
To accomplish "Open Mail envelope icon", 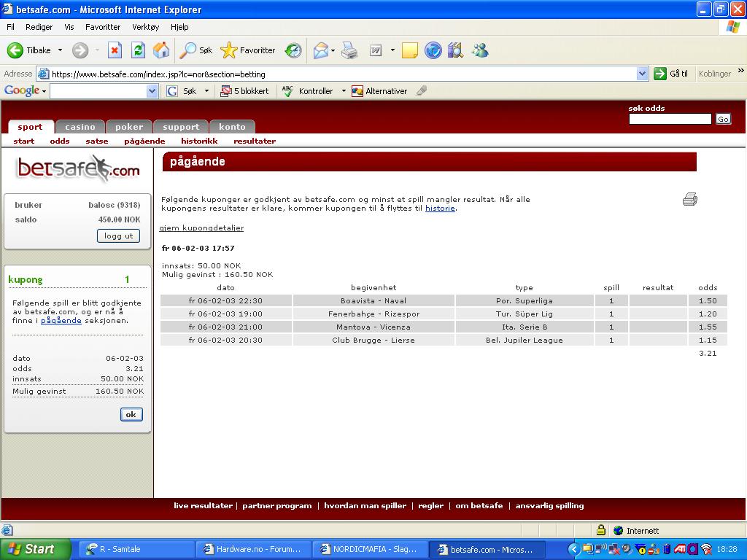I will tap(321, 50).
